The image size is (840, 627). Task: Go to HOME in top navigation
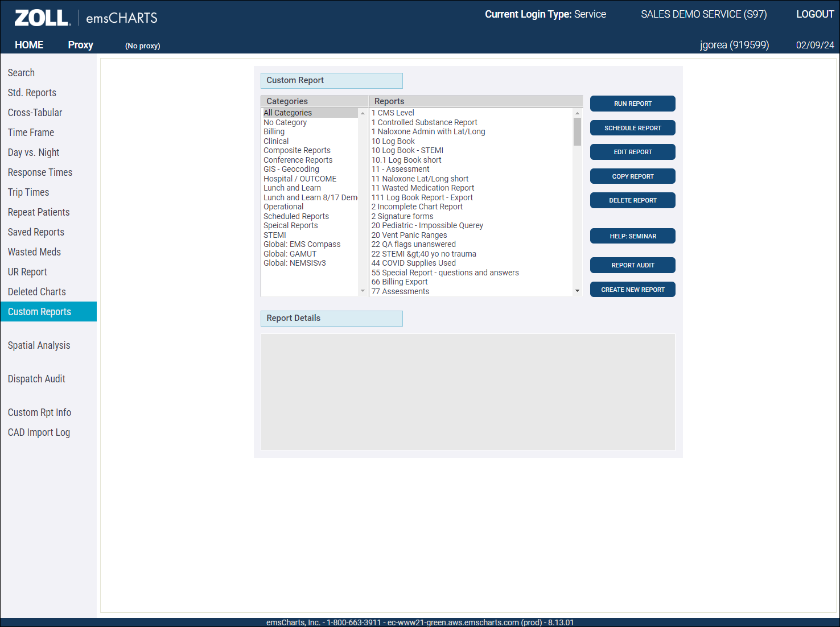(29, 45)
